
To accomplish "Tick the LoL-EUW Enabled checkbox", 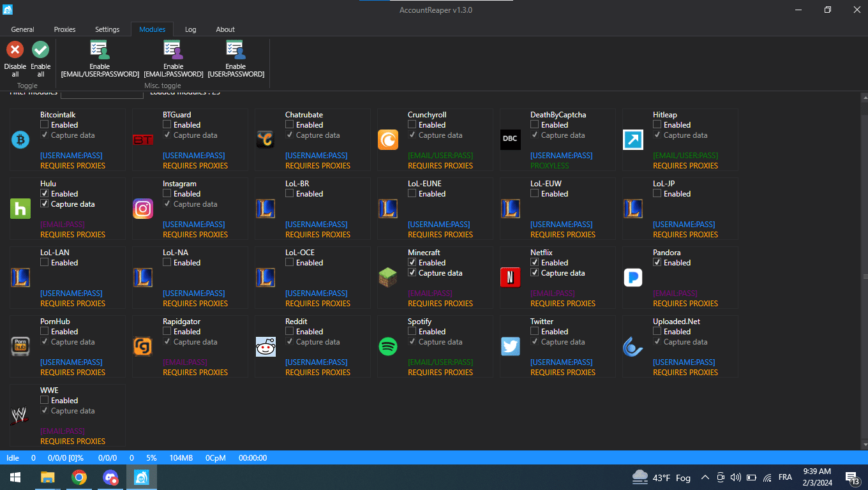I will pos(535,194).
